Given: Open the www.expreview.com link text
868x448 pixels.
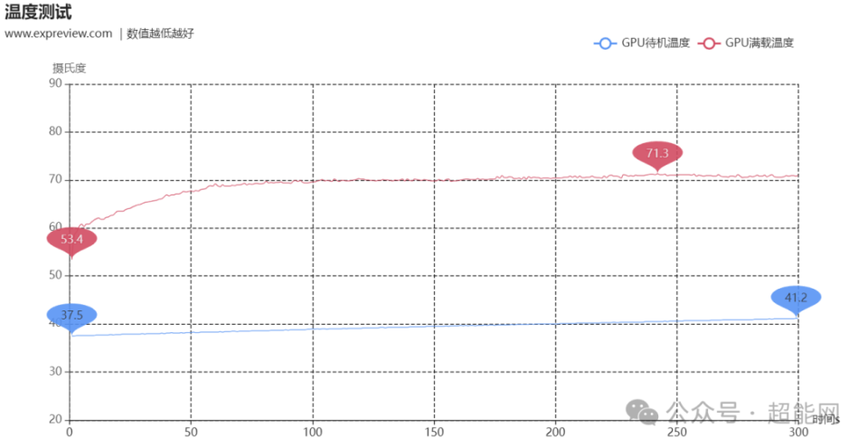Looking at the screenshot, I should pos(58,33).
